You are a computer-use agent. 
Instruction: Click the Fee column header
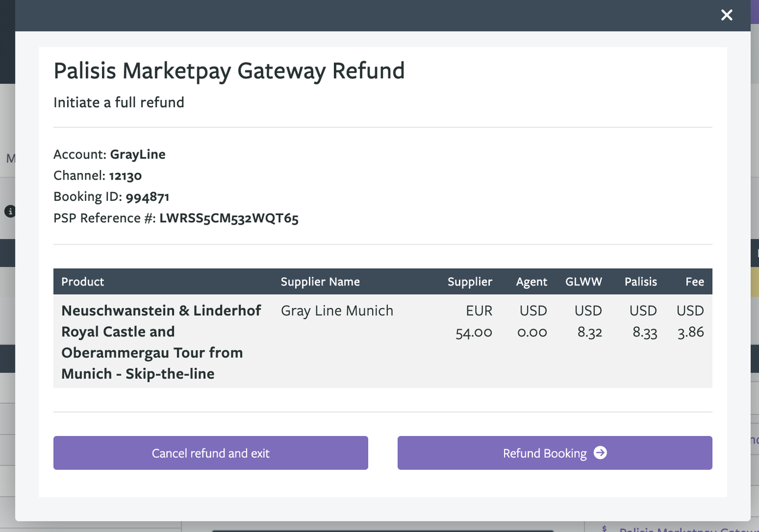(x=694, y=281)
